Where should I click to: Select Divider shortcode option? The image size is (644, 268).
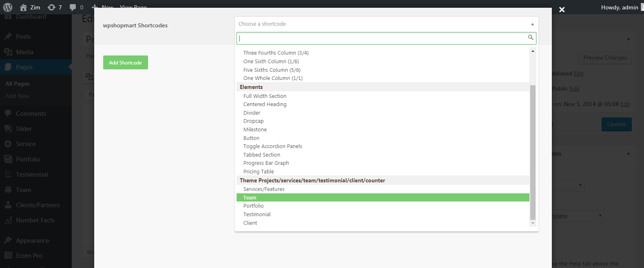pos(383,113)
